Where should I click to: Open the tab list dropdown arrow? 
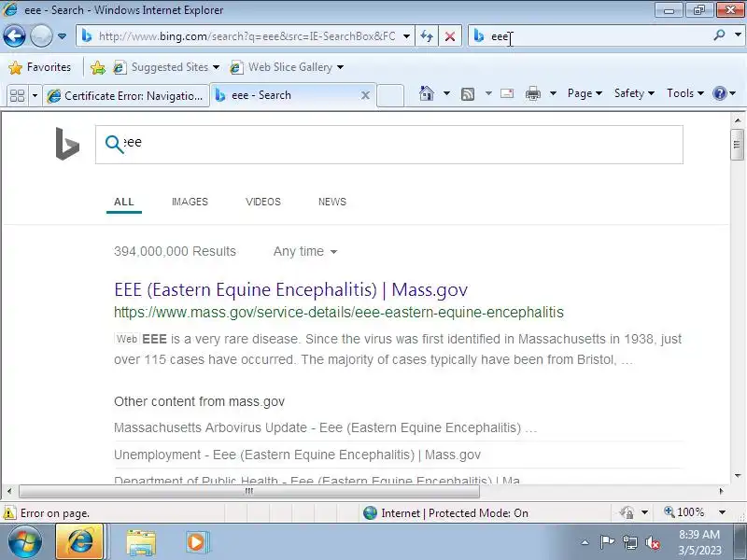[35, 96]
